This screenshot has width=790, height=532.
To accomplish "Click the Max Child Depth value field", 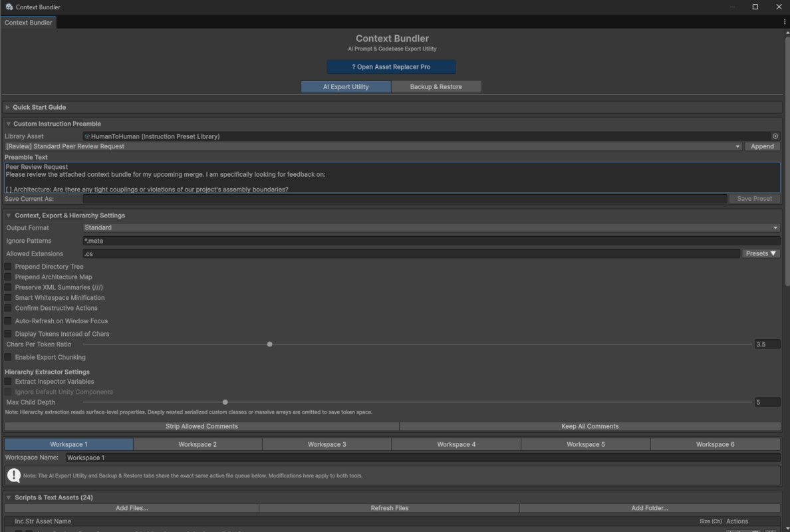I will click(767, 402).
